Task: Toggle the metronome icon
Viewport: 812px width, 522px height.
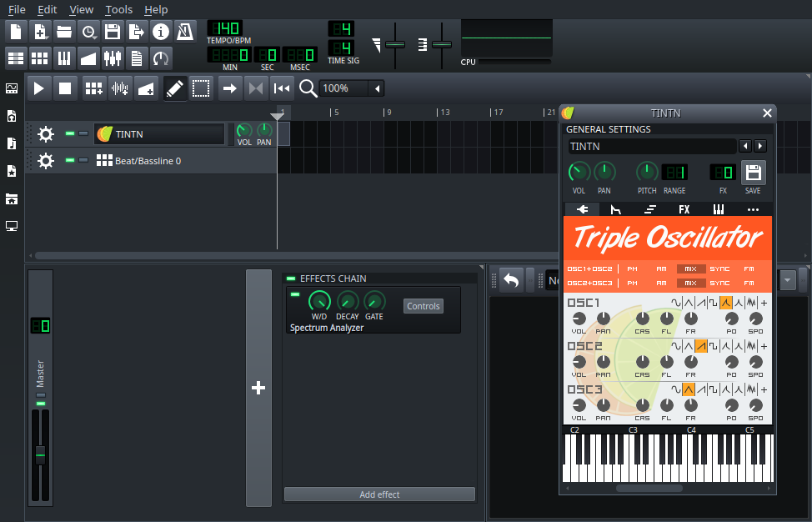Action: (x=185, y=33)
